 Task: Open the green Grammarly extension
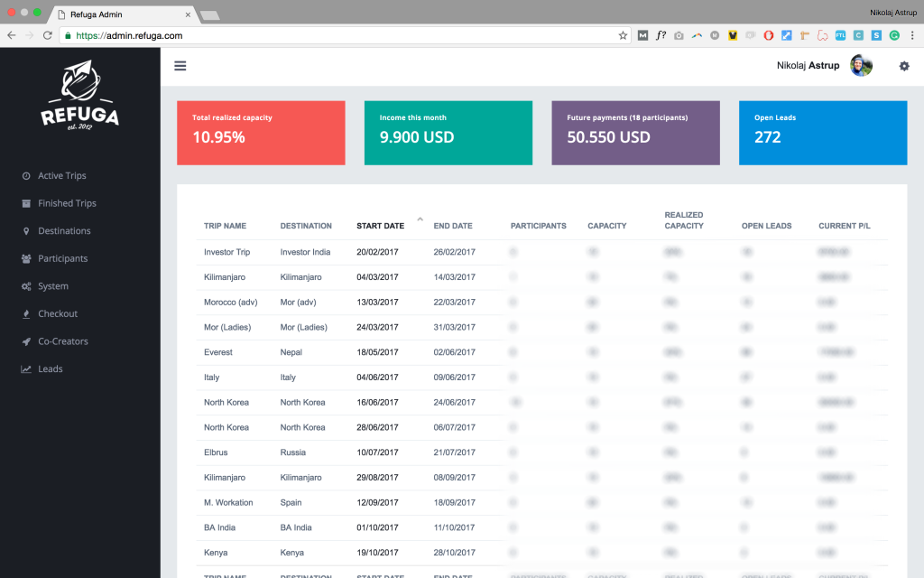point(894,35)
